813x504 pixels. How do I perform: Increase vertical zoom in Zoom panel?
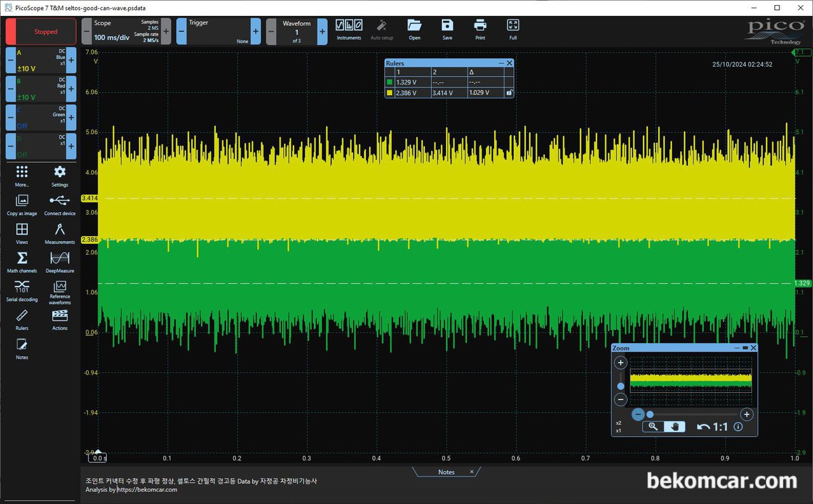coord(621,363)
